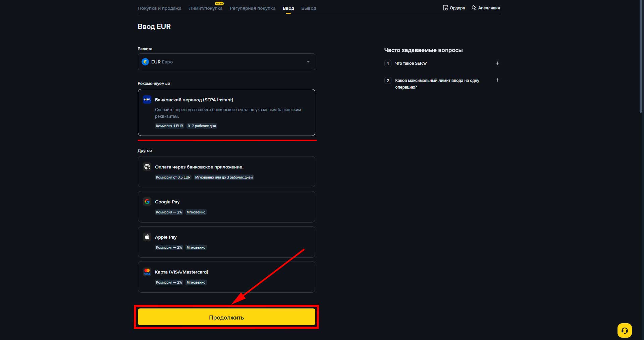Click the 'Ввод EUR' heading
This screenshot has height=340, width=644.
(x=154, y=27)
